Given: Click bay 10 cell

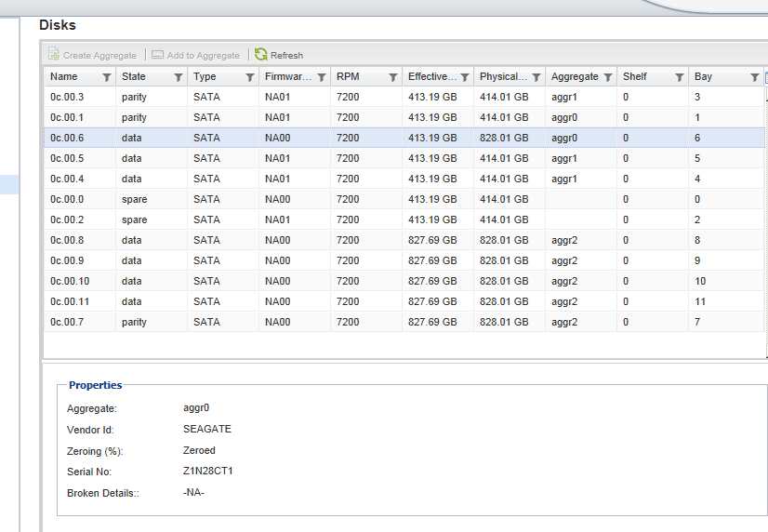Looking at the screenshot, I should pyautogui.click(x=700, y=281).
